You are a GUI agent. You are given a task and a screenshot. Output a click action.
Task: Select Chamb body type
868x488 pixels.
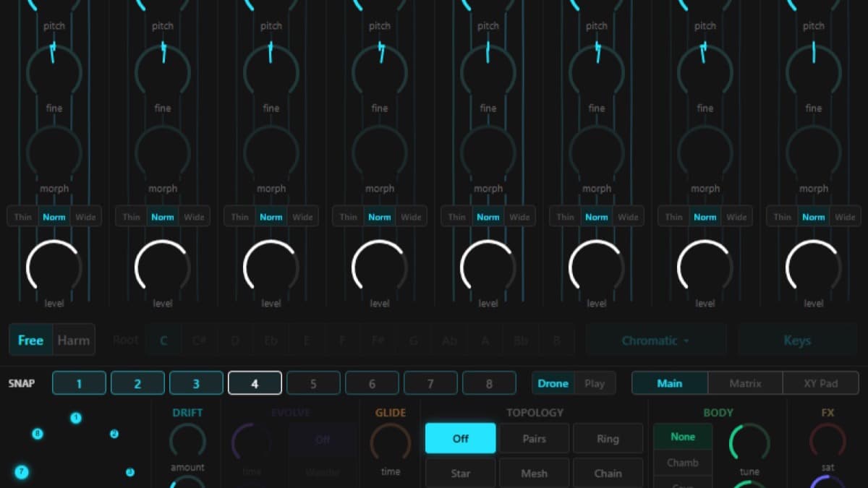click(x=683, y=462)
